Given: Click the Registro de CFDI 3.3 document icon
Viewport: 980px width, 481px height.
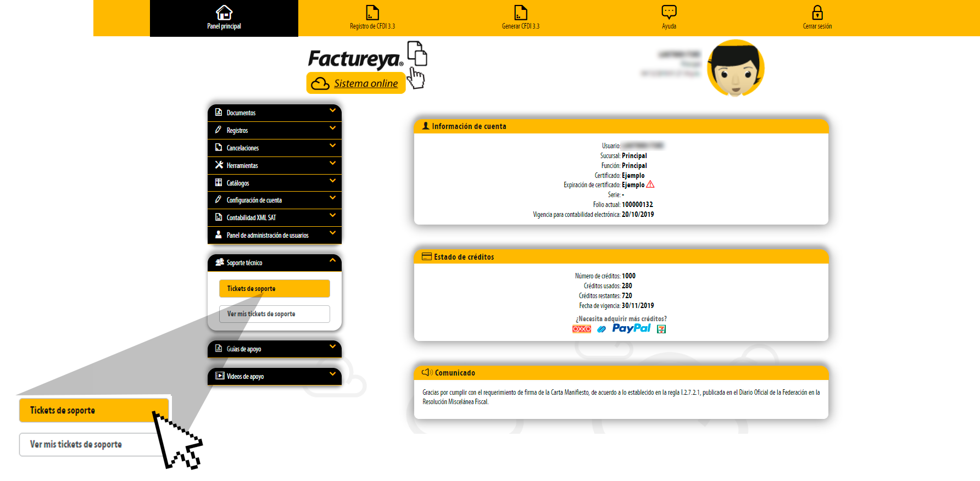Looking at the screenshot, I should pos(372,12).
